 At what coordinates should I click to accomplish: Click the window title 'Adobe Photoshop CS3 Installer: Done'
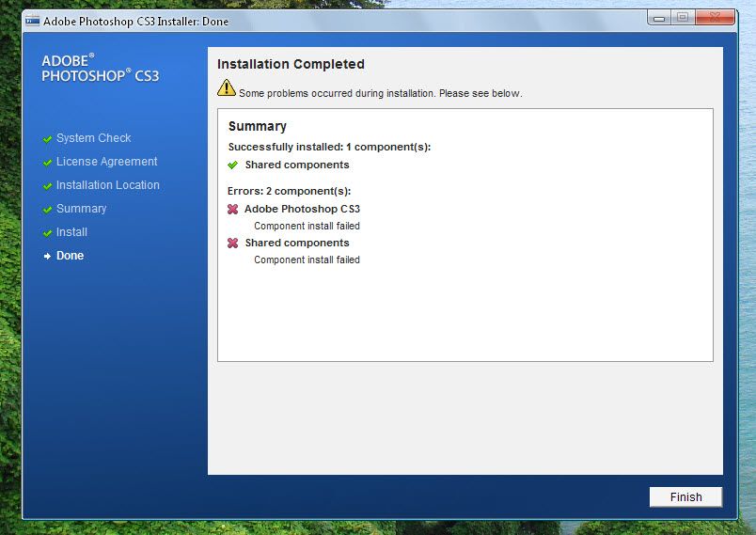coord(135,22)
